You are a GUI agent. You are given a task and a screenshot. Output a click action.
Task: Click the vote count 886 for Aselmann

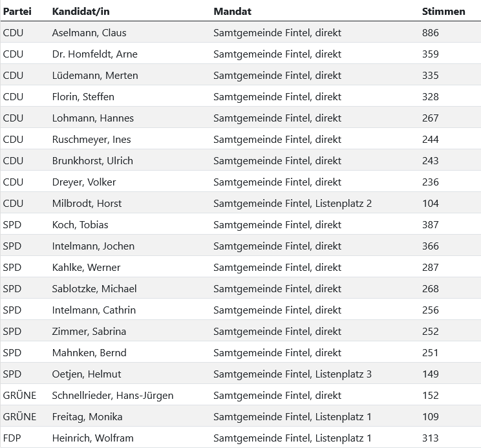[x=430, y=32]
